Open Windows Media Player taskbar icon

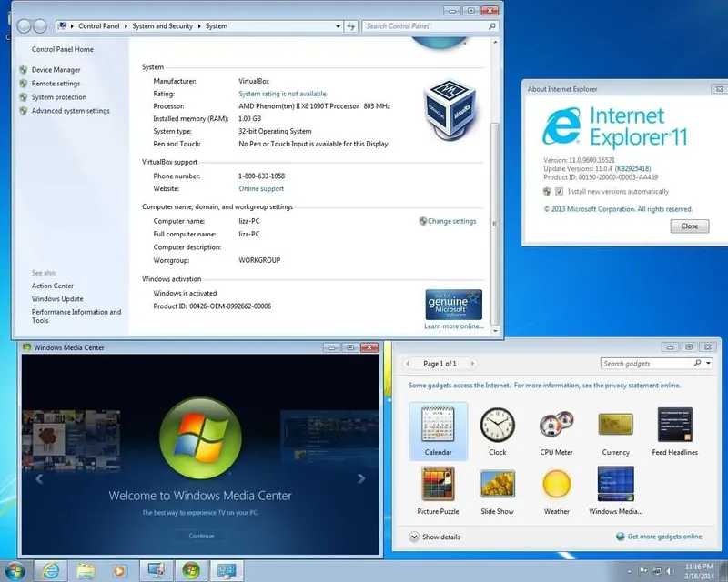[x=119, y=571]
